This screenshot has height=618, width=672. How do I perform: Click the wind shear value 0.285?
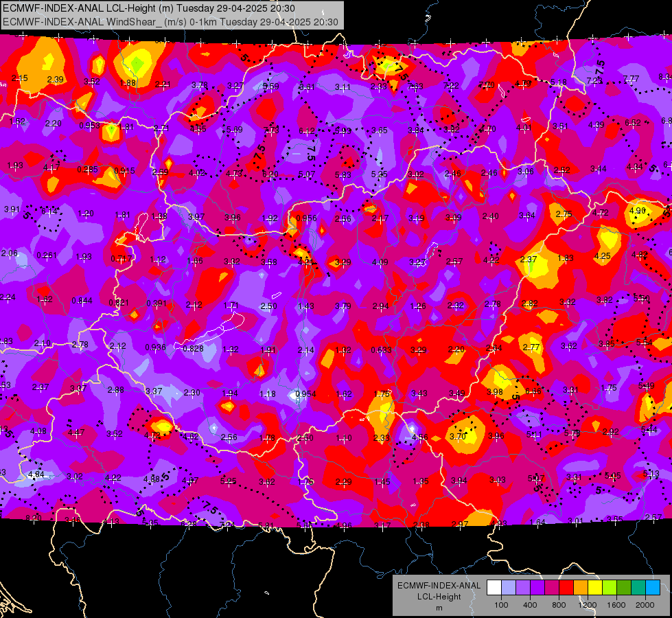pyautogui.click(x=87, y=170)
